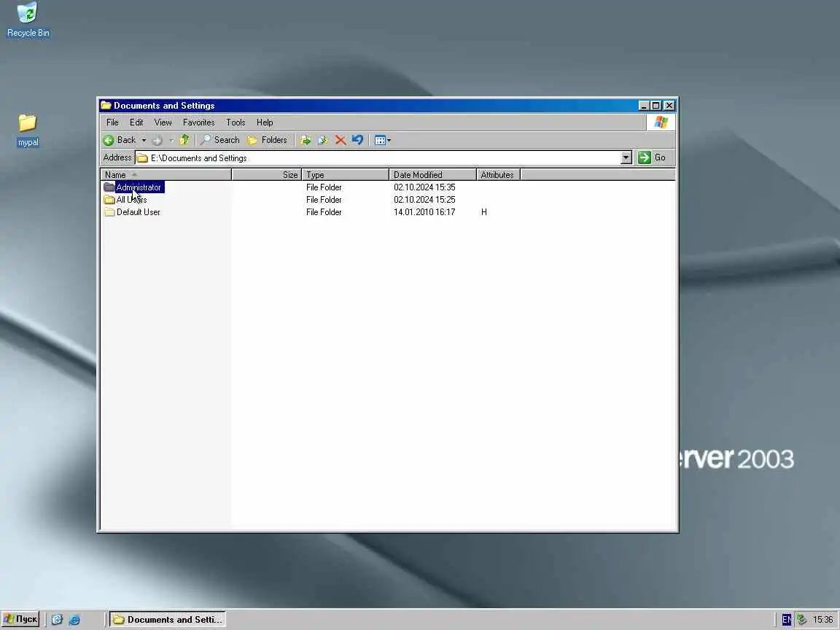Click the H attribute of Default User
The image size is (840, 630).
483,212
